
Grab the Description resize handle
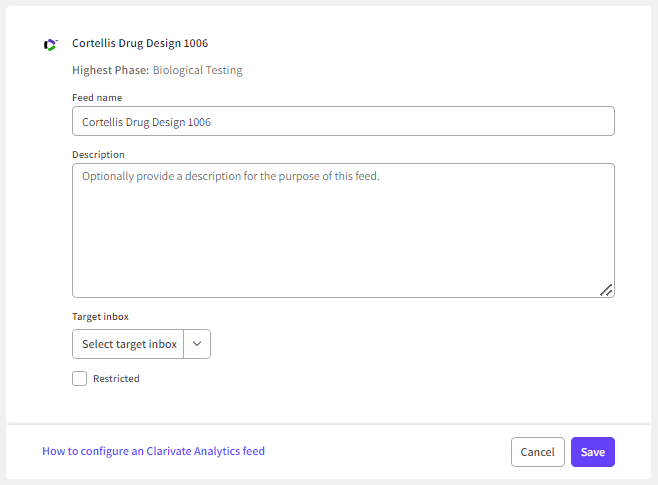tap(606, 290)
